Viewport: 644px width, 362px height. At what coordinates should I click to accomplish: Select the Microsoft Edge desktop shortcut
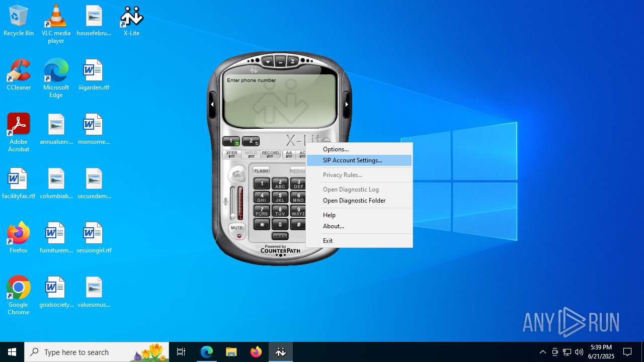tap(56, 78)
